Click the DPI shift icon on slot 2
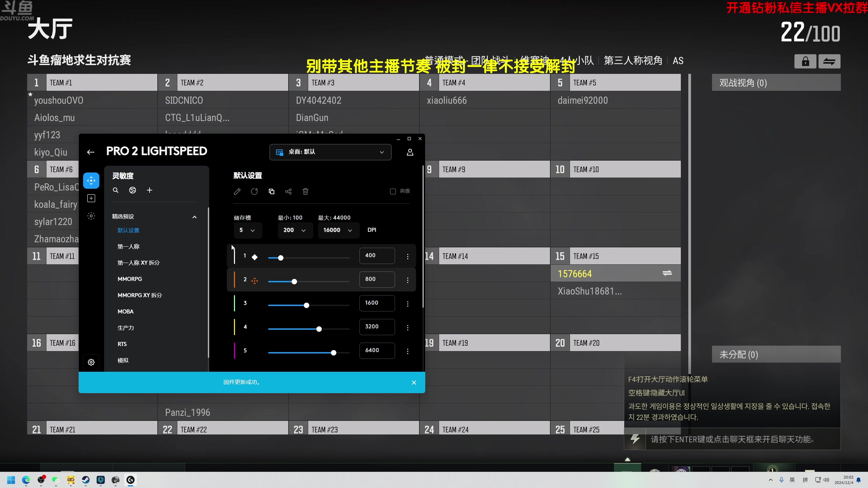Viewport: 868px width, 488px height. point(255,281)
